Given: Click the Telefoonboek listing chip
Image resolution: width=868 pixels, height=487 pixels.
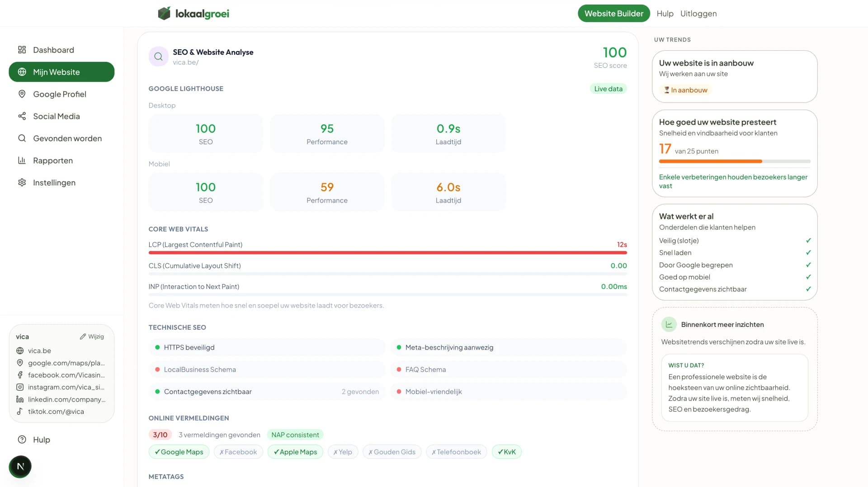Looking at the screenshot, I should point(457,452).
